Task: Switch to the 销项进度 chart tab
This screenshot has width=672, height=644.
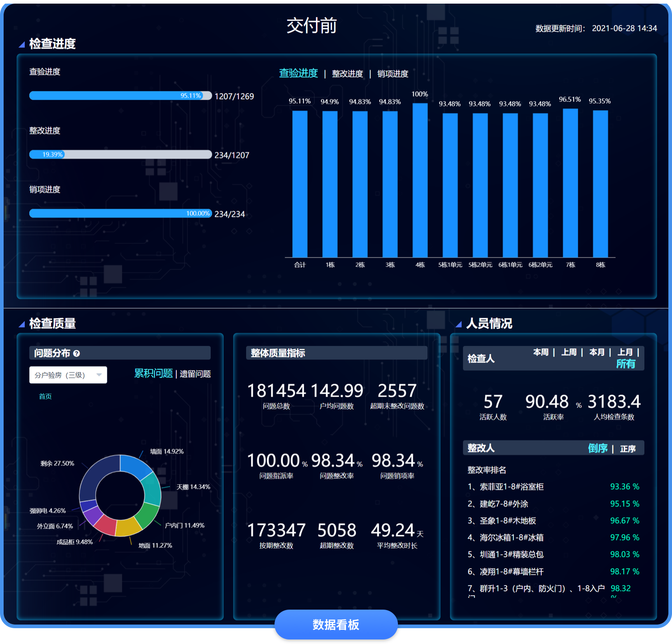Action: click(x=393, y=74)
